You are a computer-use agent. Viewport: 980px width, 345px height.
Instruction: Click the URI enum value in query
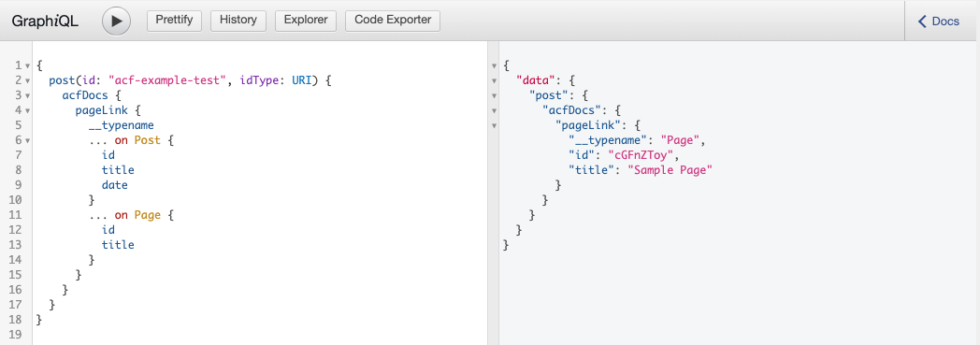click(x=301, y=80)
